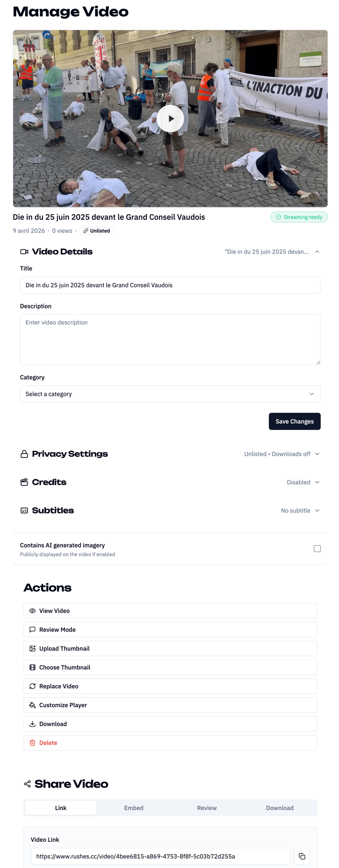The width and height of the screenshot is (339, 868).
Task: Click the Replace Video refresh icon
Action: (x=33, y=686)
